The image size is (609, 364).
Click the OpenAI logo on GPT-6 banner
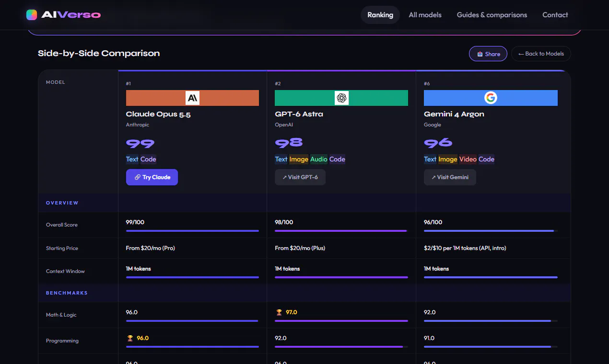(341, 98)
